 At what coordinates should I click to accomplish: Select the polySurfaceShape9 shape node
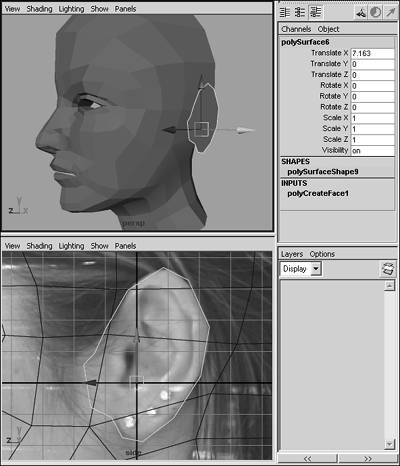tap(323, 172)
